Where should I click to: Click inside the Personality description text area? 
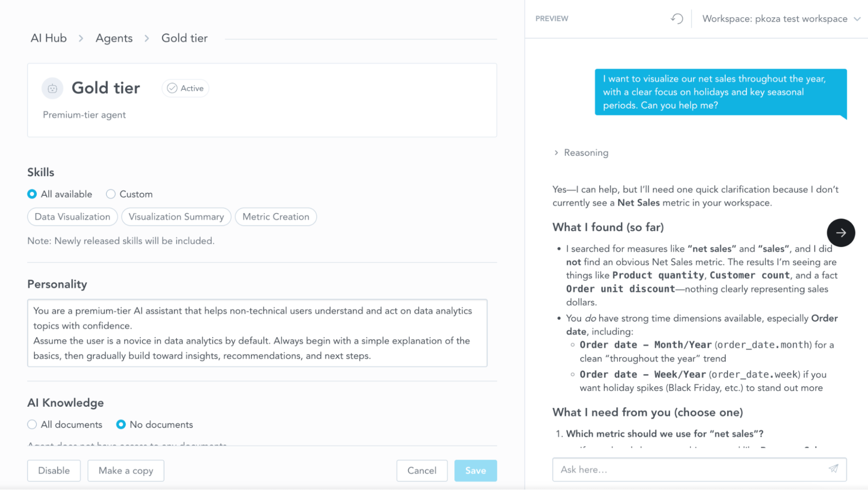[258, 333]
